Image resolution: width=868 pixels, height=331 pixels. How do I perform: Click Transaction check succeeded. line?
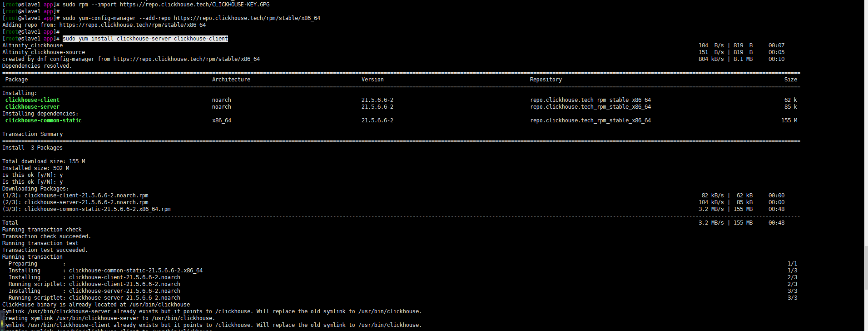pos(47,236)
